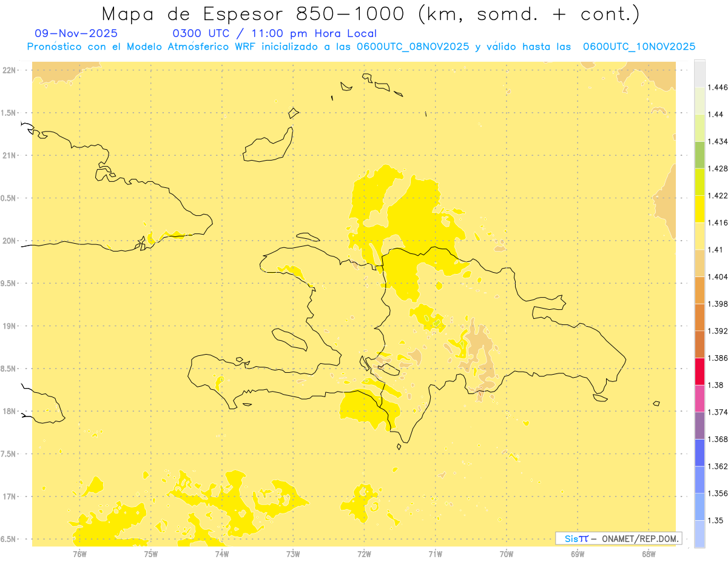Click the date "09-Nov-2025"
The image size is (728, 562).
[76, 33]
